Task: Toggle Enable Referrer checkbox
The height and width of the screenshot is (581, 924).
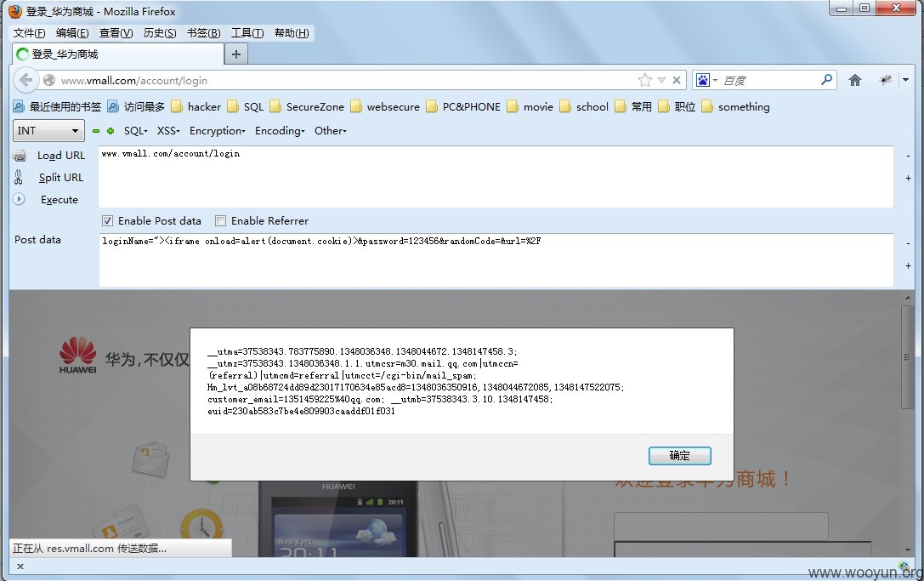Action: pyautogui.click(x=220, y=220)
